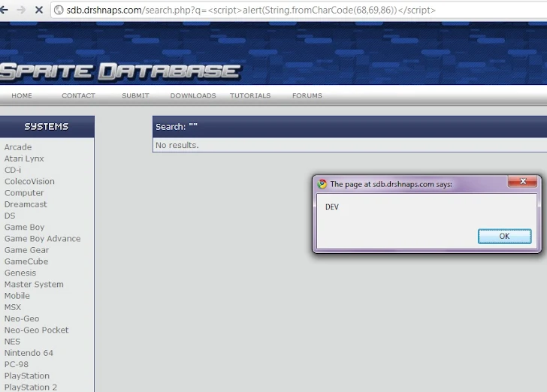This screenshot has width=547, height=392.
Task: Click the DEV message in alert
Action: 332,207
